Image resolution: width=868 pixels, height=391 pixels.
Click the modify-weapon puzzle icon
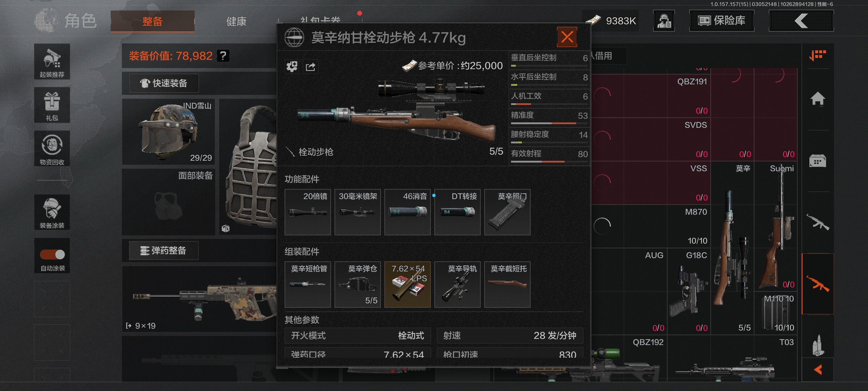pyautogui.click(x=292, y=67)
